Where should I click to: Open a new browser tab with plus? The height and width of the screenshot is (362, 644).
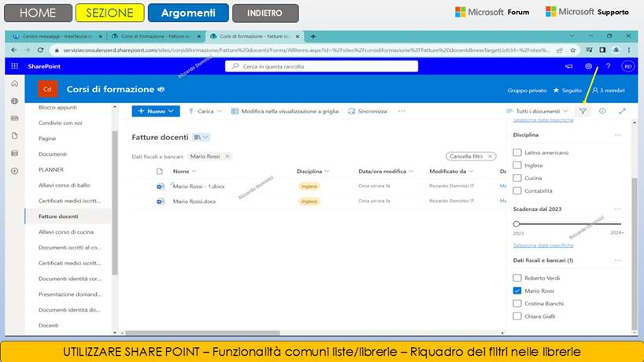pos(313,36)
